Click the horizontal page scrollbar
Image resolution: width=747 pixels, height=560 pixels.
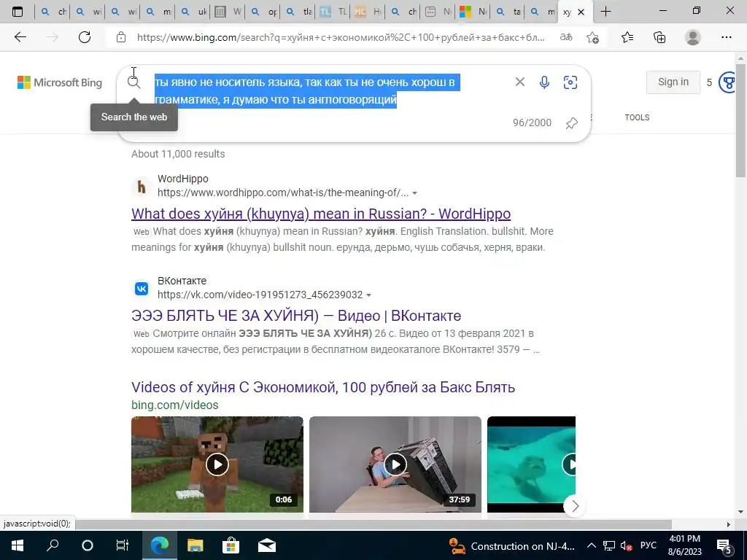[x=374, y=524]
